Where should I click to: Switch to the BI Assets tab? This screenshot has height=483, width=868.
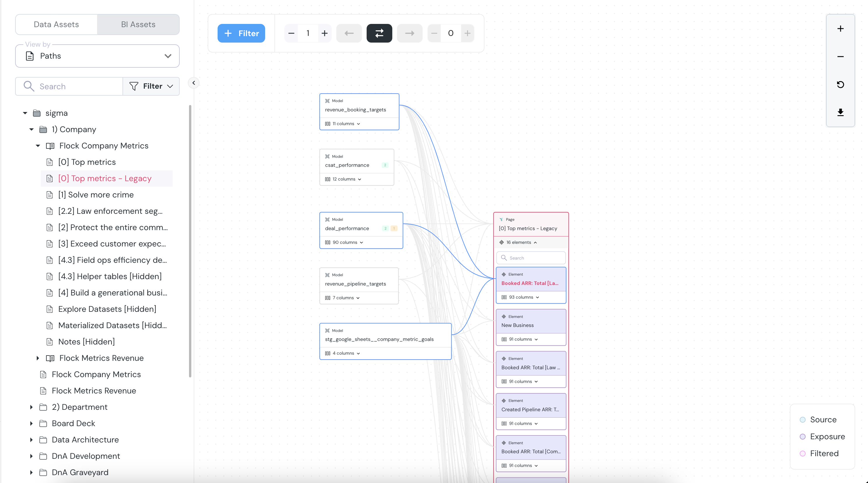tap(138, 24)
